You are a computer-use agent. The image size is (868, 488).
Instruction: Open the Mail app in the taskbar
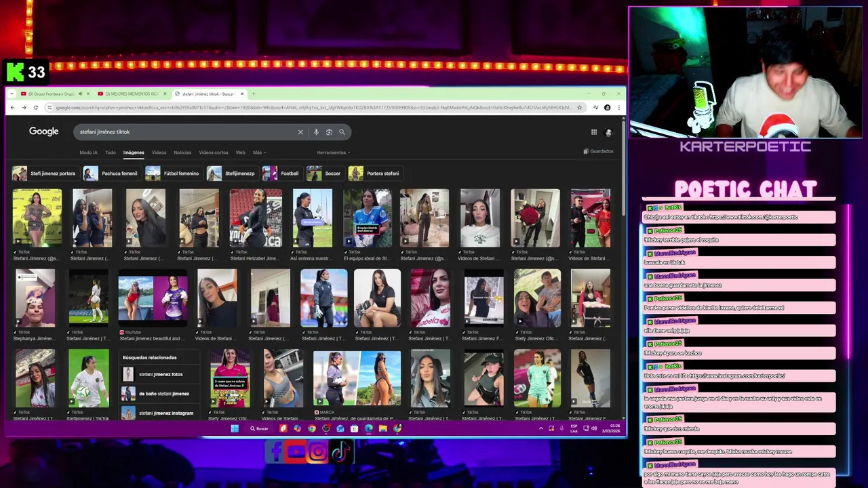[x=340, y=428]
